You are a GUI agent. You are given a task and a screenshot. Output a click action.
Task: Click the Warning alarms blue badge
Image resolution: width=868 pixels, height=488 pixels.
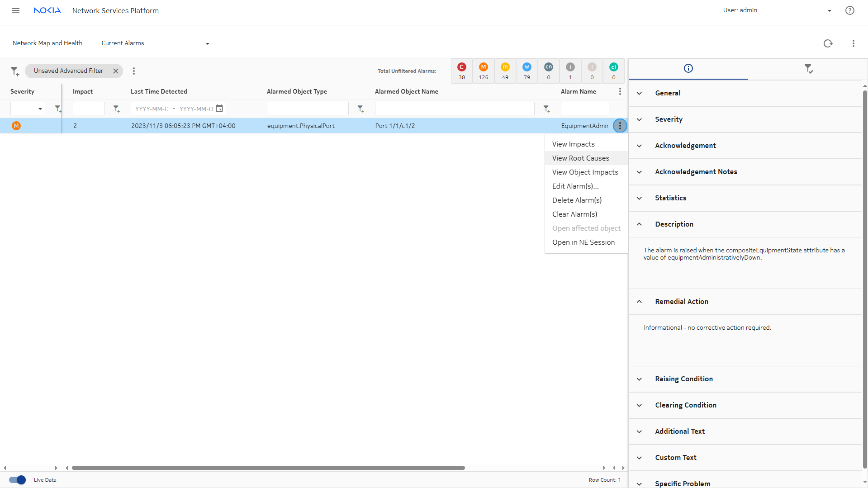tap(526, 67)
